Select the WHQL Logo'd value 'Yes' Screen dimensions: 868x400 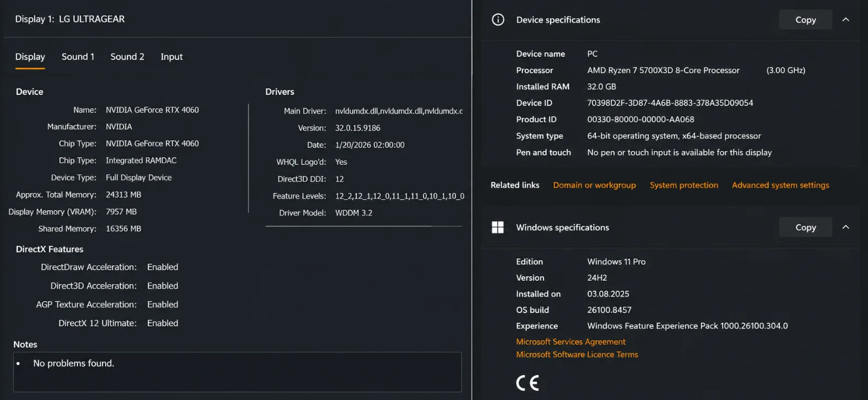click(x=341, y=162)
